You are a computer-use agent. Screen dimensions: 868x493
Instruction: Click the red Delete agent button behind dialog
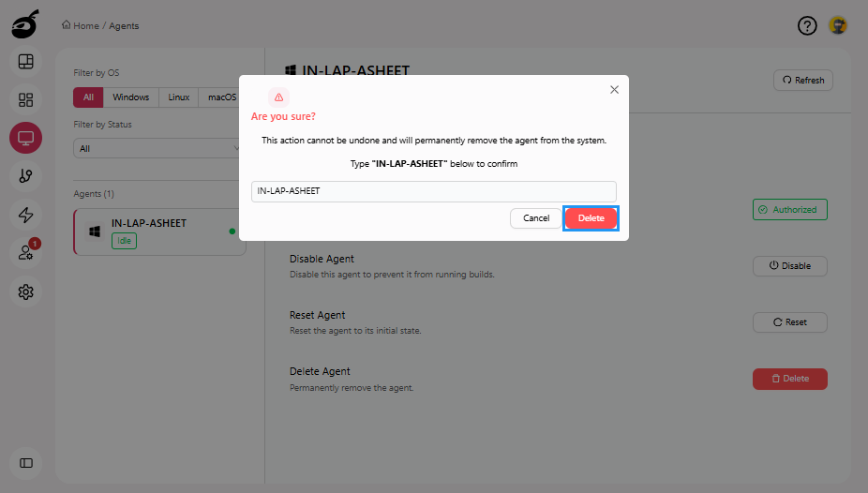click(789, 379)
